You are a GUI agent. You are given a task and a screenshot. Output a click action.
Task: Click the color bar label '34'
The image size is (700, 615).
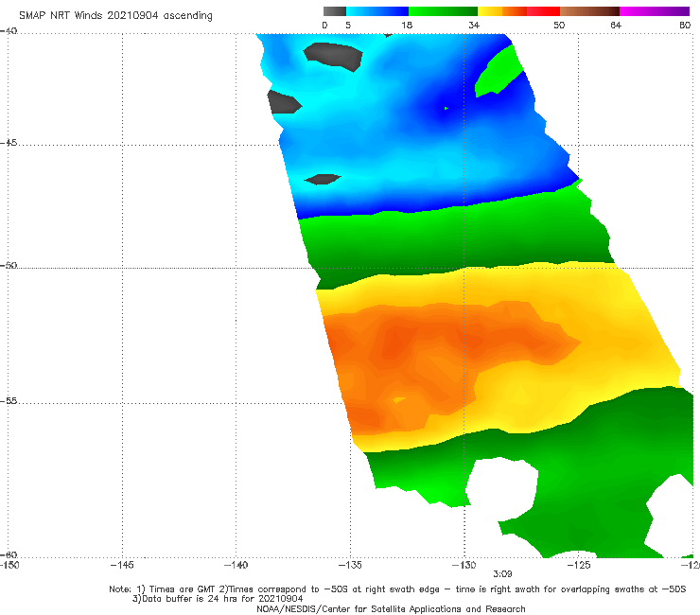point(474,25)
